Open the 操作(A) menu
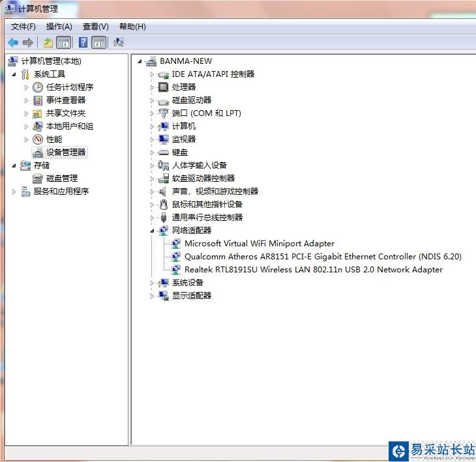476x462 pixels. click(59, 27)
